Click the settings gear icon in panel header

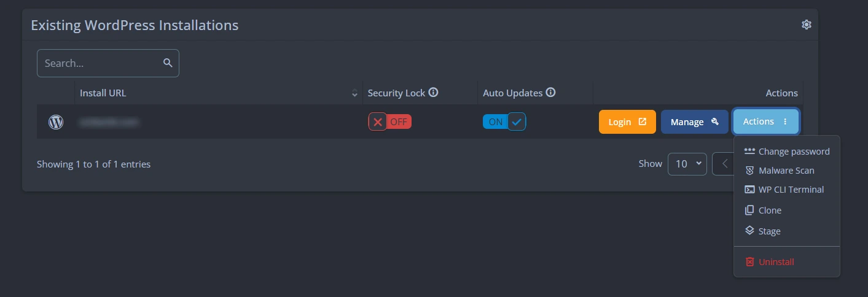[x=807, y=25]
